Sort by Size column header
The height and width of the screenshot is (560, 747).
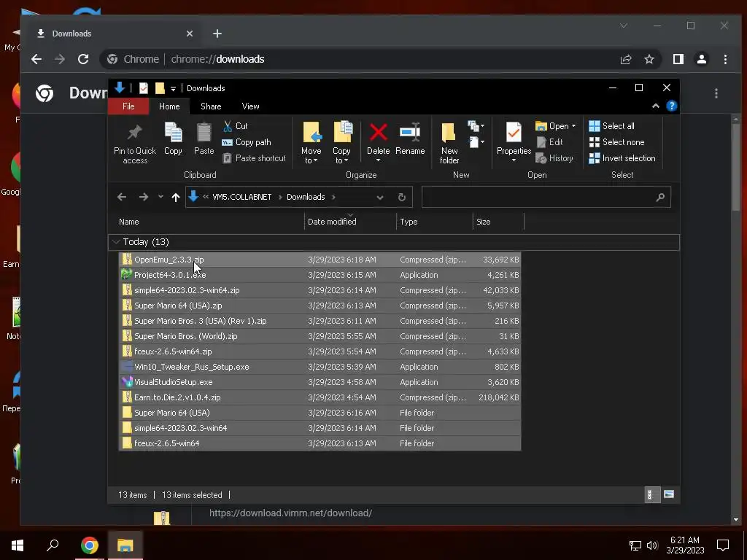498,222
